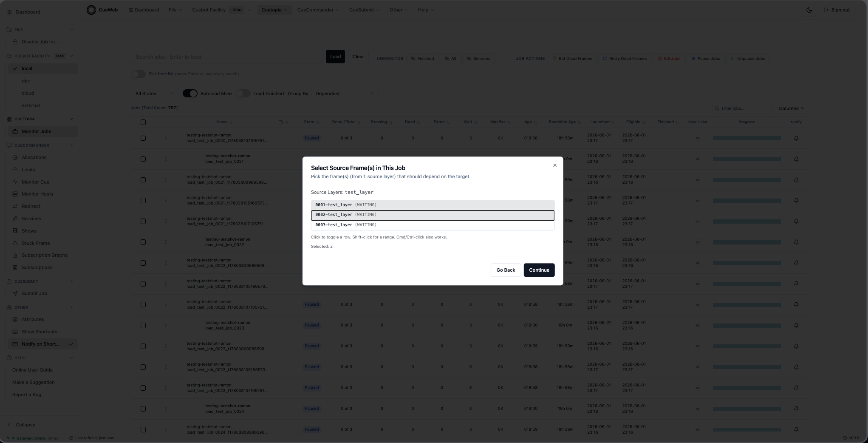This screenshot has height=443, width=868.
Task: Click the Attributes layers icon
Action: pos(15,319)
